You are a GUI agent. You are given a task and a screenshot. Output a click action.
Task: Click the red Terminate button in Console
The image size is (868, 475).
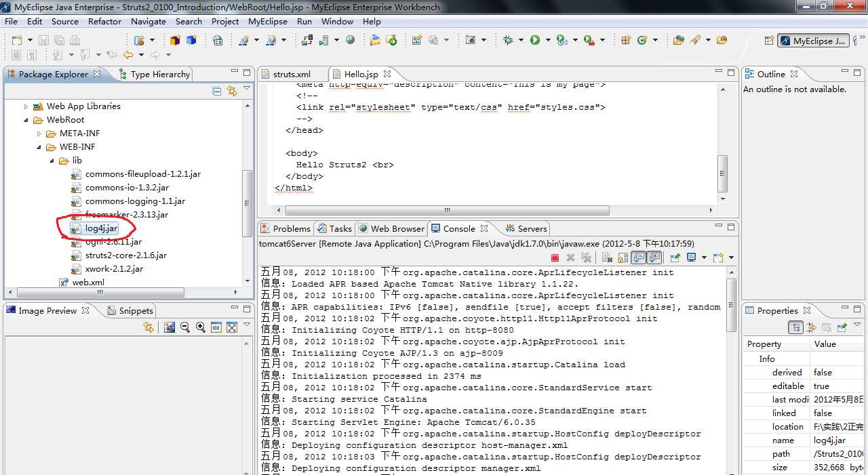coord(555,257)
